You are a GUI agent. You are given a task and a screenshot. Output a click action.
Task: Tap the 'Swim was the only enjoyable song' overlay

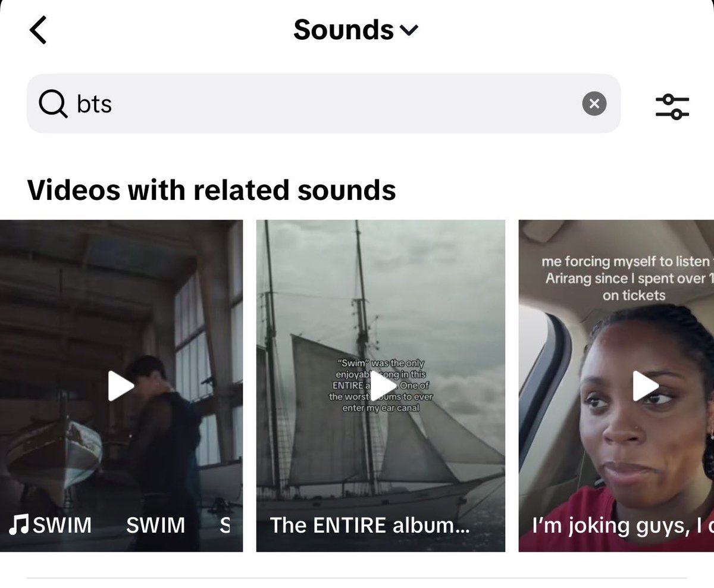tap(381, 386)
